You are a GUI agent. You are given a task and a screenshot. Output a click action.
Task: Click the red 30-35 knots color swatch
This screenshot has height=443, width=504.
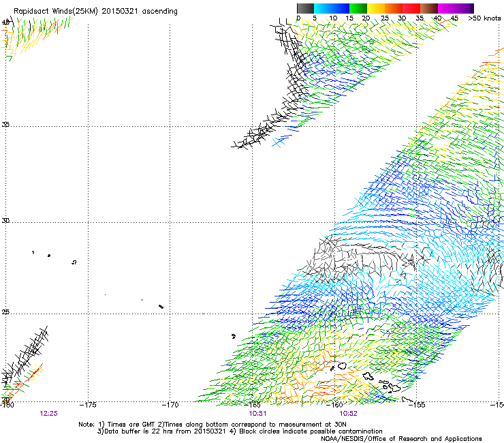(411, 8)
